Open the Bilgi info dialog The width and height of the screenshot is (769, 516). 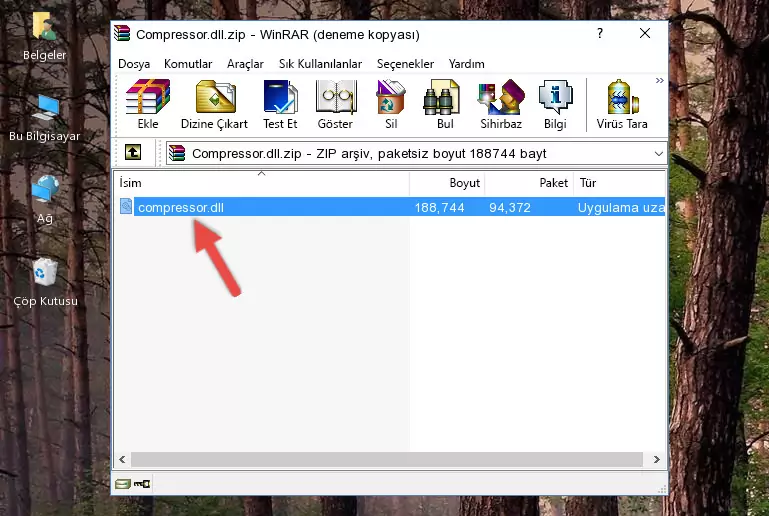[555, 104]
